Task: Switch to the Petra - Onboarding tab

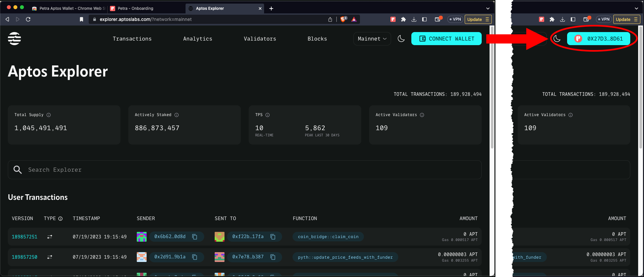Action: point(146,8)
